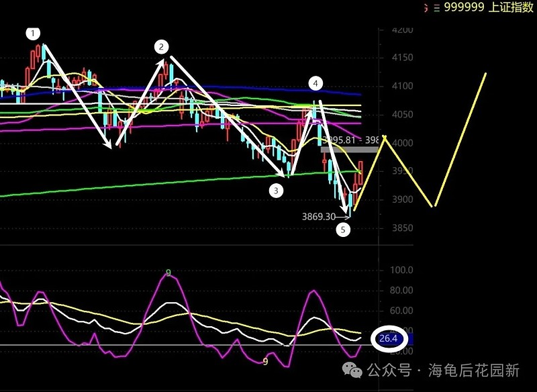Click the 3995.81 gap range label

coord(350,140)
